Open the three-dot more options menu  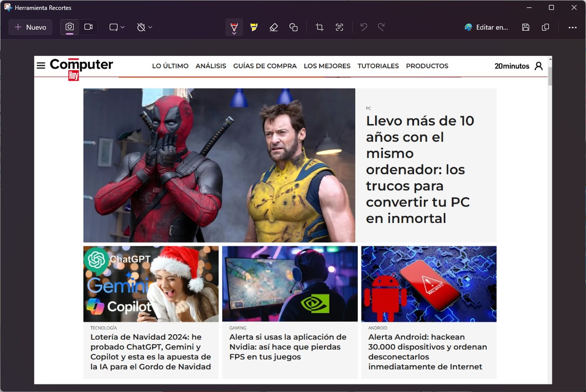pyautogui.click(x=572, y=27)
